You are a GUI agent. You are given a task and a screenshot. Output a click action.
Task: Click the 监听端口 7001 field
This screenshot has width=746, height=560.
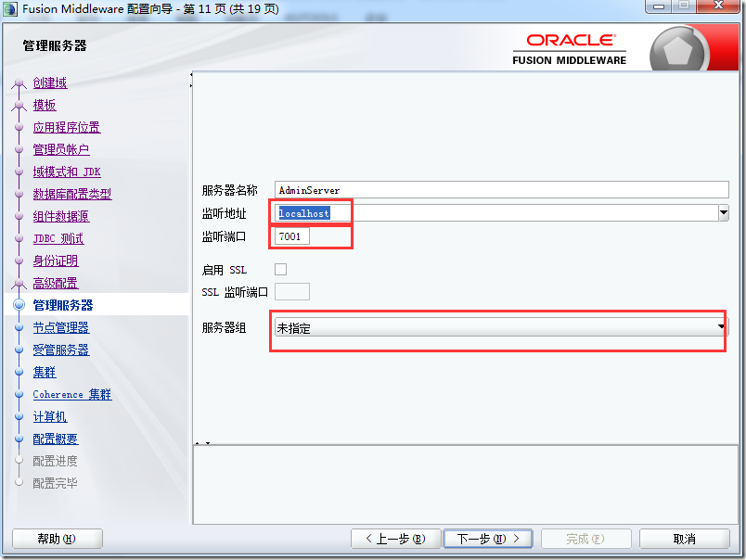click(x=292, y=236)
